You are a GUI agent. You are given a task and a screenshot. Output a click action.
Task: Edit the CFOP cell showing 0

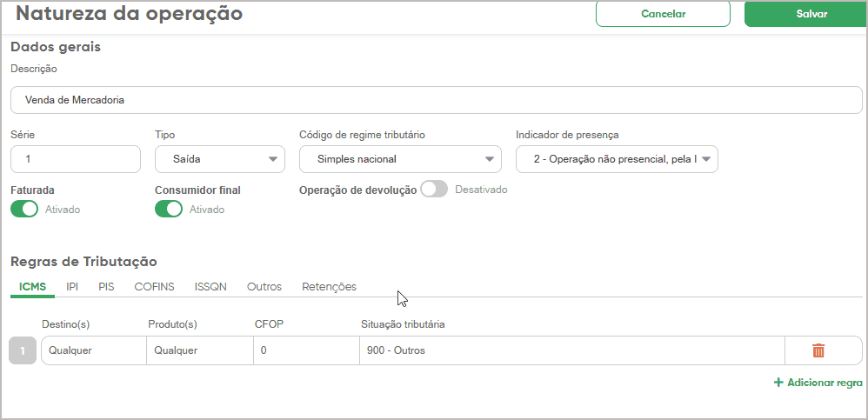pos(307,350)
